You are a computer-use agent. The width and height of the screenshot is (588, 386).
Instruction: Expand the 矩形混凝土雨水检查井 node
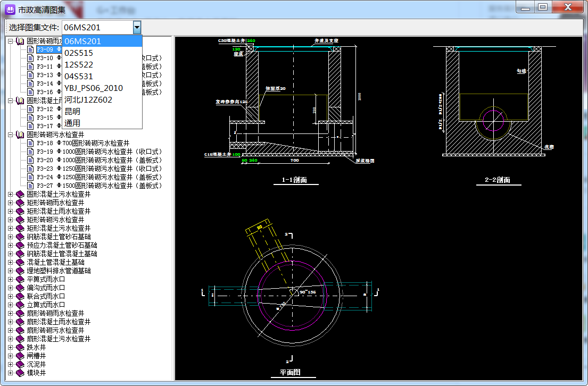[11, 212]
